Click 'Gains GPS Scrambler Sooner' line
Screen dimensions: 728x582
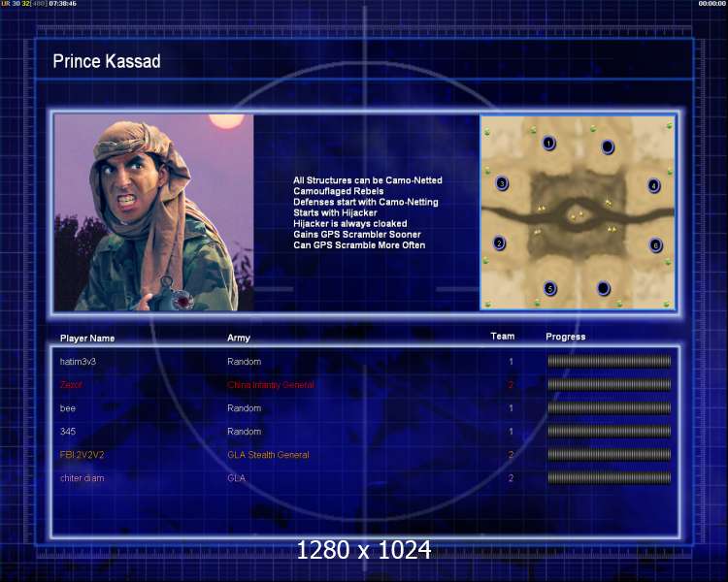pos(357,235)
